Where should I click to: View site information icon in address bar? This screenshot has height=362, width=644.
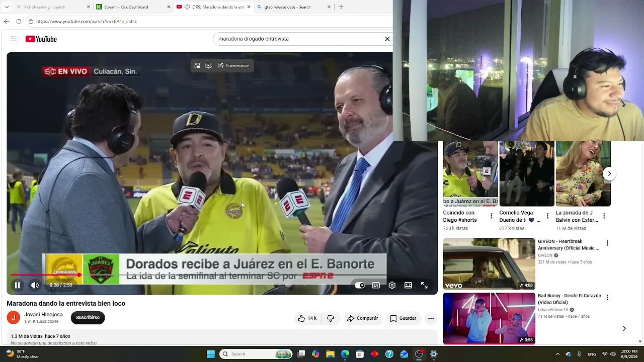click(x=31, y=22)
